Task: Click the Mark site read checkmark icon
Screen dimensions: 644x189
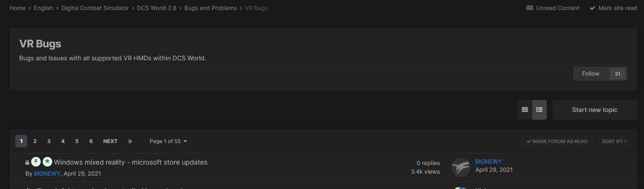Action: pyautogui.click(x=592, y=8)
